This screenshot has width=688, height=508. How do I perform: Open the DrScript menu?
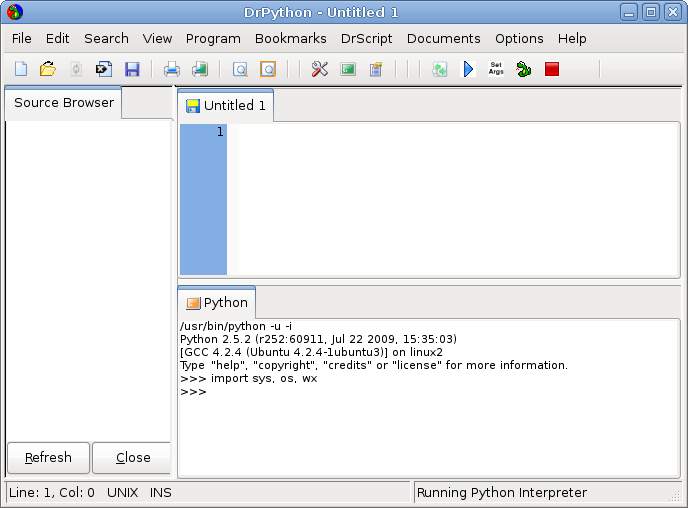pos(366,38)
